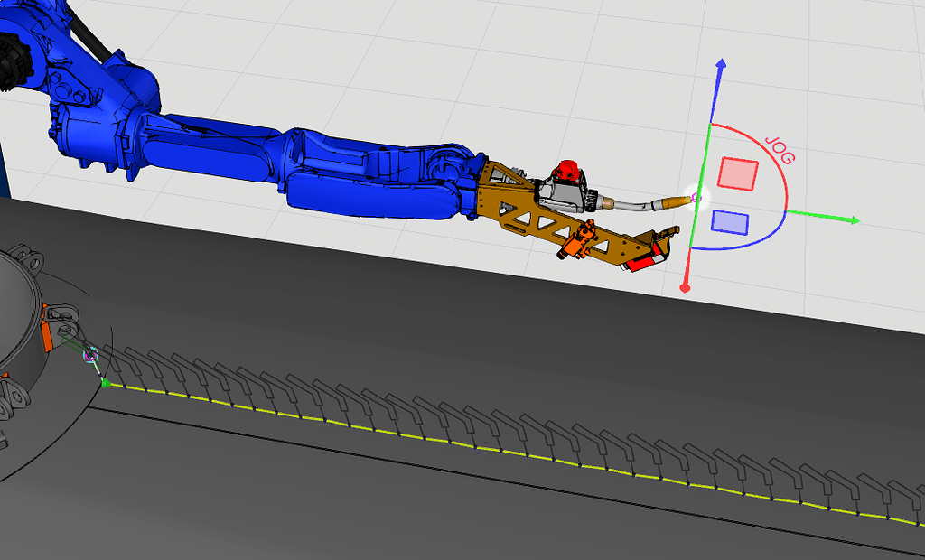Select the blue upward jog axis arrow

[x=723, y=68]
